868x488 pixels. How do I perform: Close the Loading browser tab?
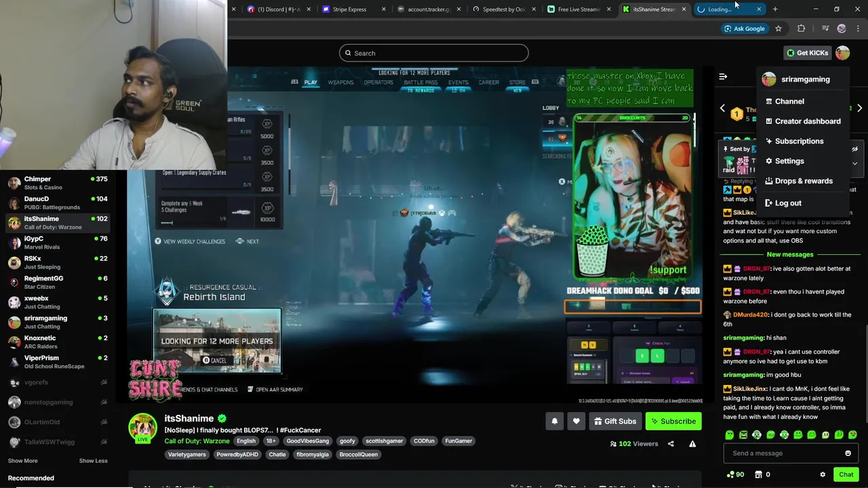759,9
